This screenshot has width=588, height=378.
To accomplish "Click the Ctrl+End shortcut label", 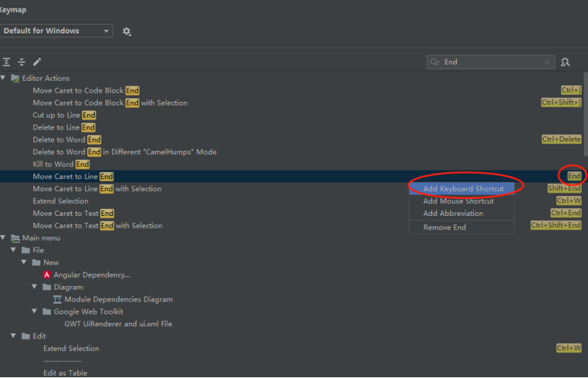I will coord(566,213).
